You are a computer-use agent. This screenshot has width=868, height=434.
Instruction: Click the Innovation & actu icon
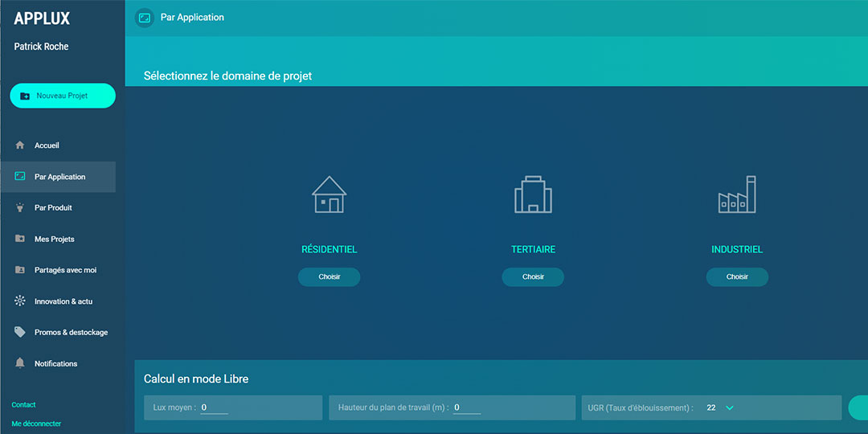click(20, 301)
